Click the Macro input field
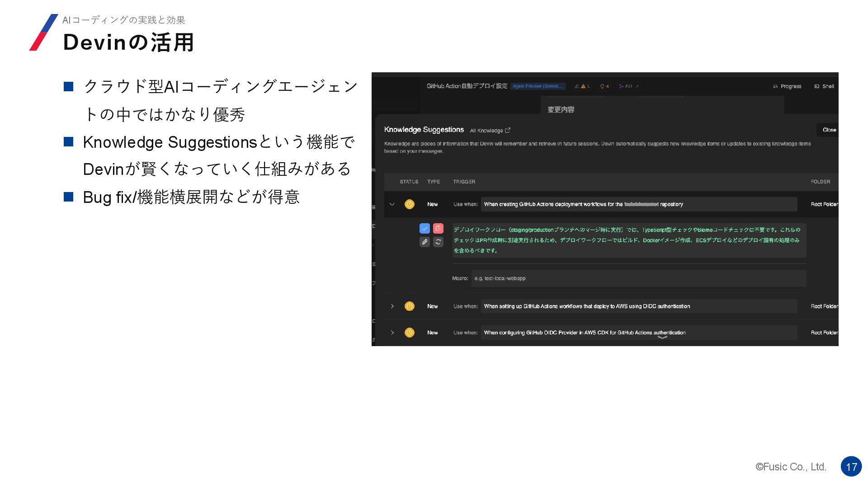This screenshot has height=488, width=868. (638, 278)
